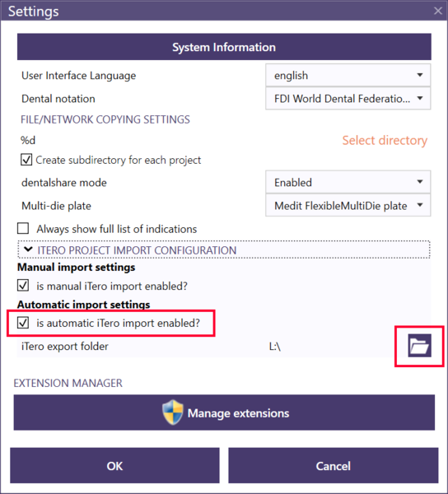The height and width of the screenshot is (494, 448).
Task: Click Manage extensions button
Action: pyautogui.click(x=224, y=412)
